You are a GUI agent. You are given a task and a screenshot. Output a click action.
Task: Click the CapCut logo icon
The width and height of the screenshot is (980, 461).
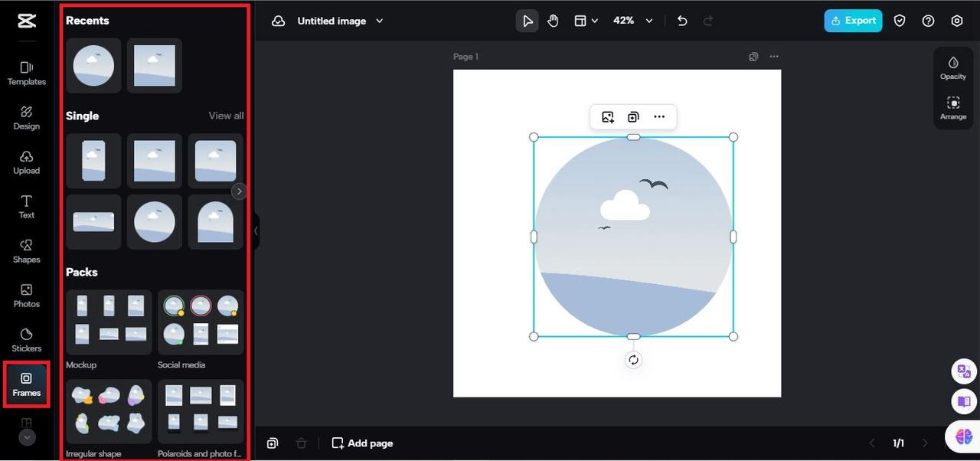click(27, 21)
